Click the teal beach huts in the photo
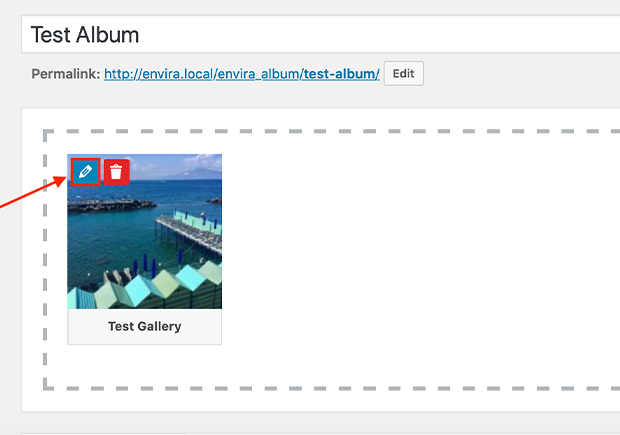The width and height of the screenshot is (620, 435). pos(150,285)
